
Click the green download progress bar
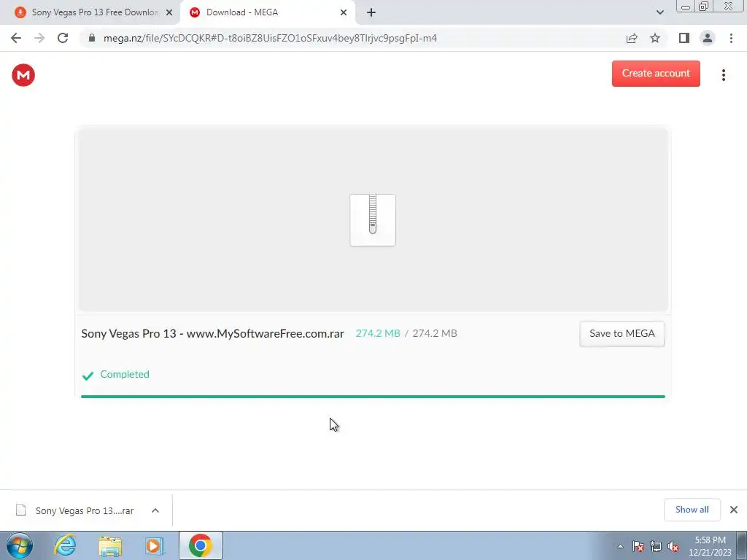pyautogui.click(x=373, y=396)
